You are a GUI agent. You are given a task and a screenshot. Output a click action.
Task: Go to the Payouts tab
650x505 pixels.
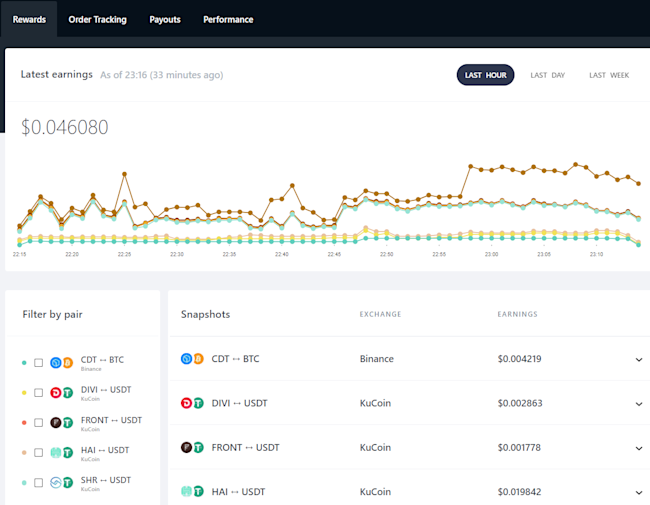point(165,19)
